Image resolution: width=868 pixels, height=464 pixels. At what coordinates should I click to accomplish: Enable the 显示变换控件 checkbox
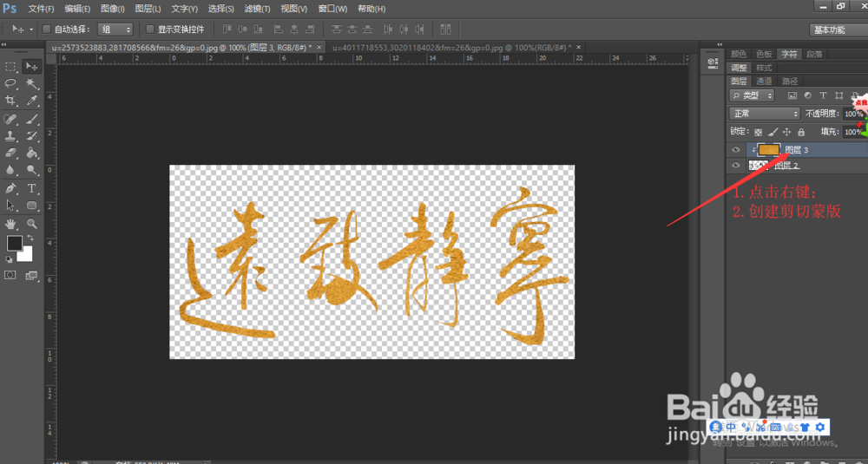click(150, 29)
